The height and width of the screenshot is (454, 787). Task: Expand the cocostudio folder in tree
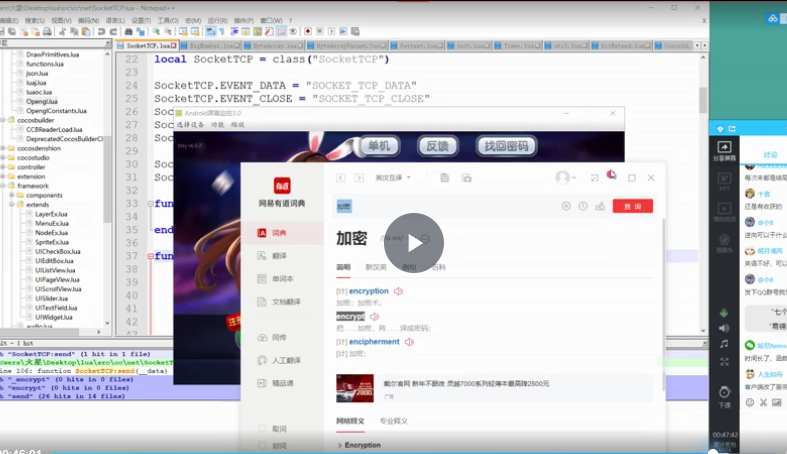3,158
